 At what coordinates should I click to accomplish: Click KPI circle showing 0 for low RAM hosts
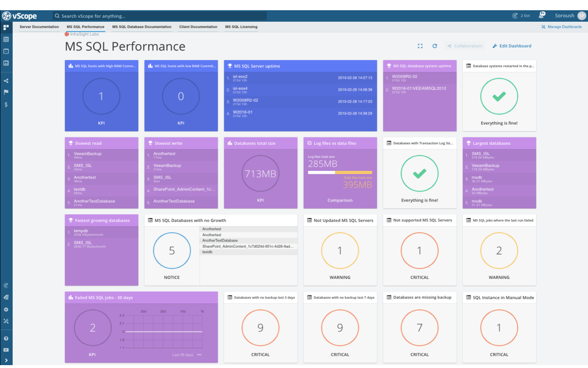[181, 96]
